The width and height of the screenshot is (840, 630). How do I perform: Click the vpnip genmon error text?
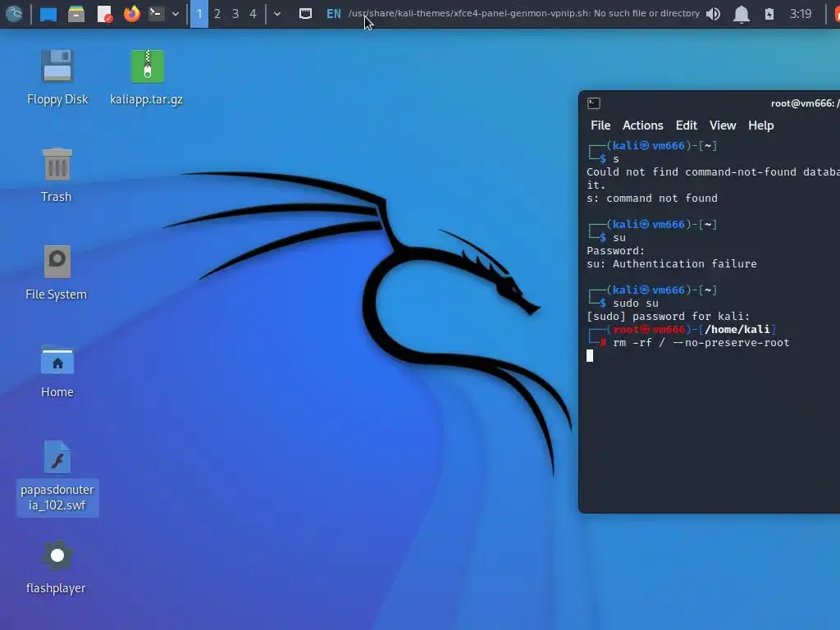[524, 13]
